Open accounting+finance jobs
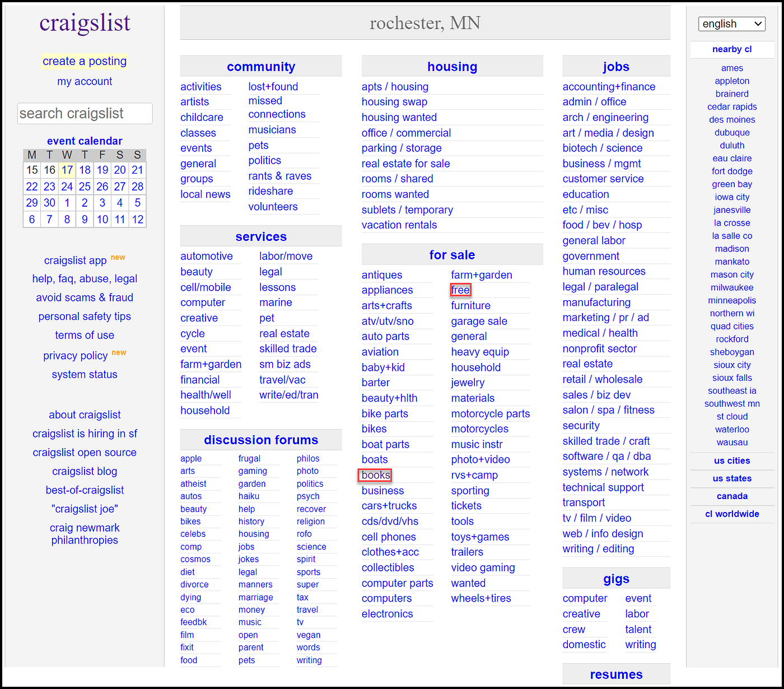The width and height of the screenshot is (784, 689). (609, 87)
